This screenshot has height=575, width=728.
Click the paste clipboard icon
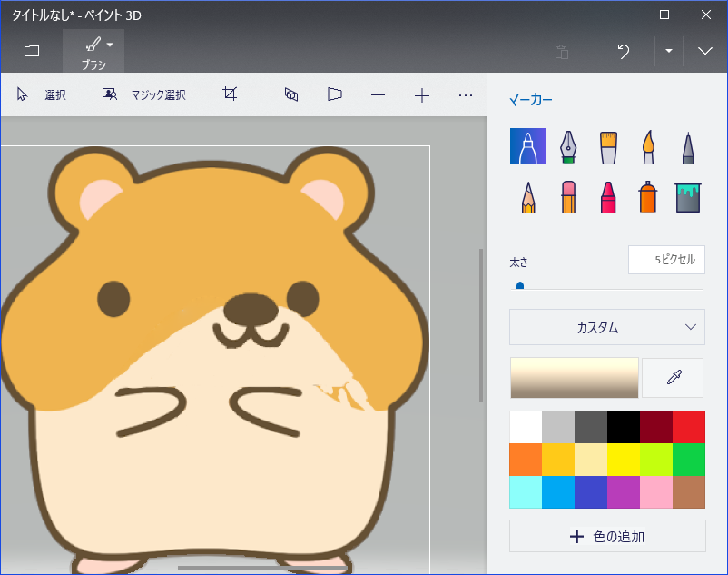(x=562, y=52)
